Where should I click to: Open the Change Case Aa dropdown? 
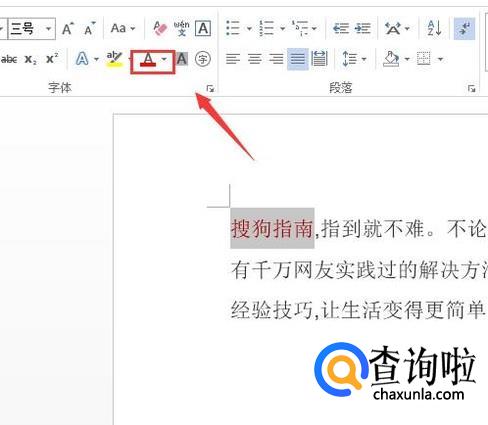pyautogui.click(x=123, y=29)
